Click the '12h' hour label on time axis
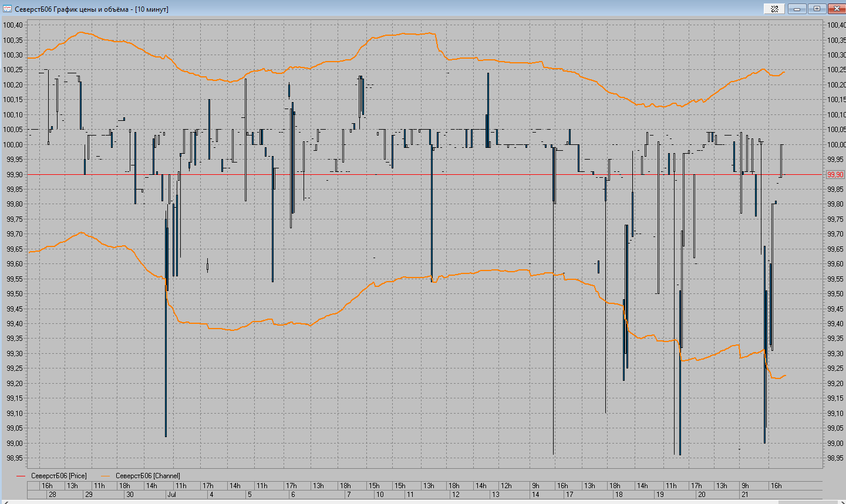Screen dimensions: 846x504 [506, 486]
